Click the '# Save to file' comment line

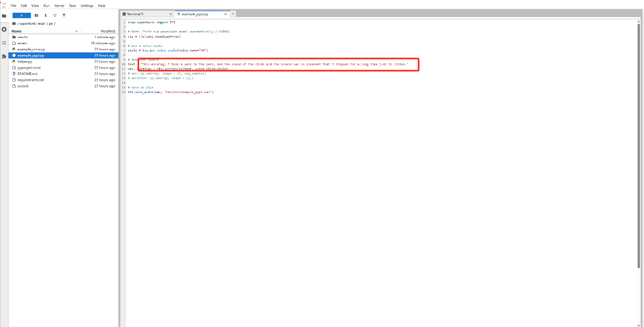coord(140,87)
